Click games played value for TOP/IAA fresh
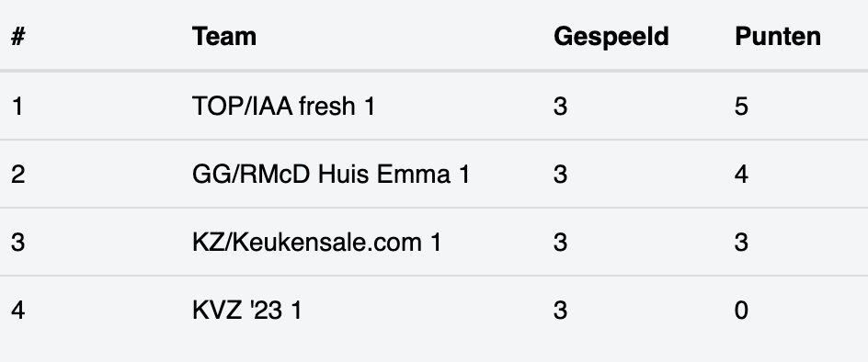This screenshot has width=868, height=362. click(x=560, y=106)
